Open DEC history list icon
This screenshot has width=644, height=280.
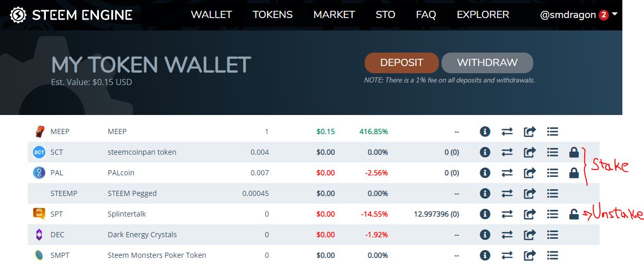point(552,235)
